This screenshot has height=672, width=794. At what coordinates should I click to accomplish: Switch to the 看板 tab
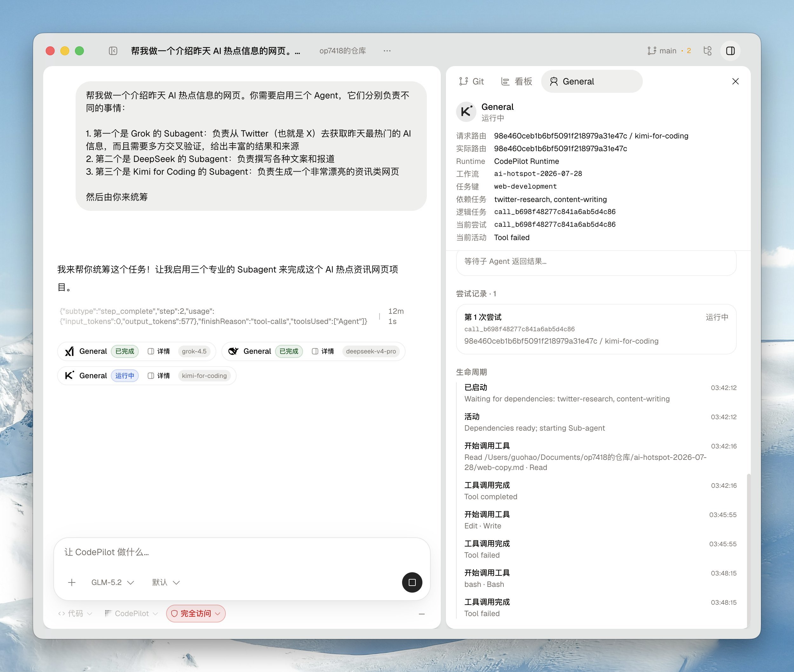click(x=516, y=82)
